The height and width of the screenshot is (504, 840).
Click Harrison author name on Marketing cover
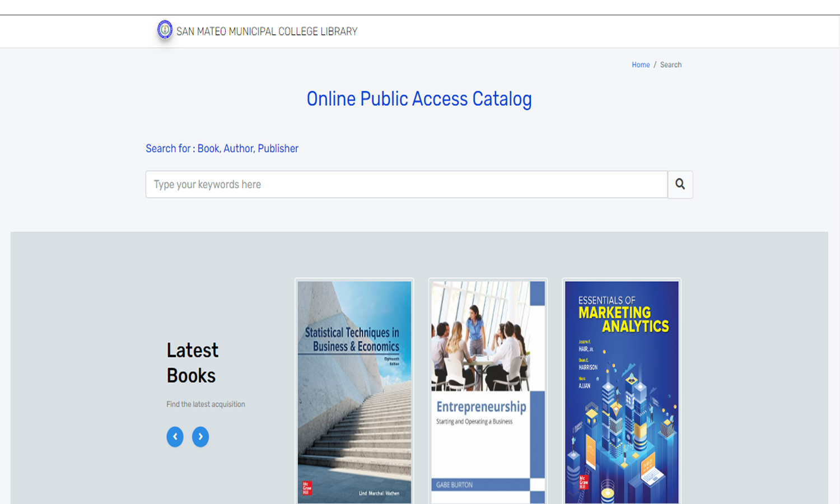[x=588, y=367]
